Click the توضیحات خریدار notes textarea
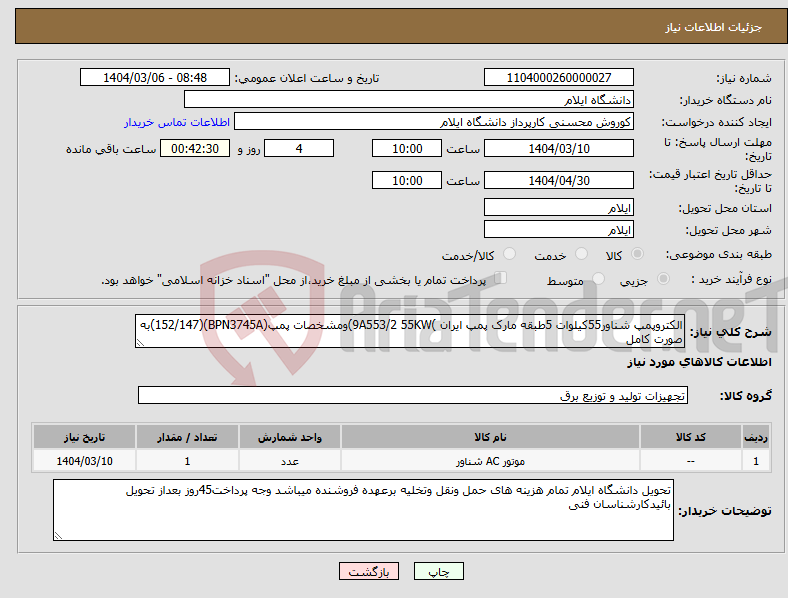 [x=363, y=510]
